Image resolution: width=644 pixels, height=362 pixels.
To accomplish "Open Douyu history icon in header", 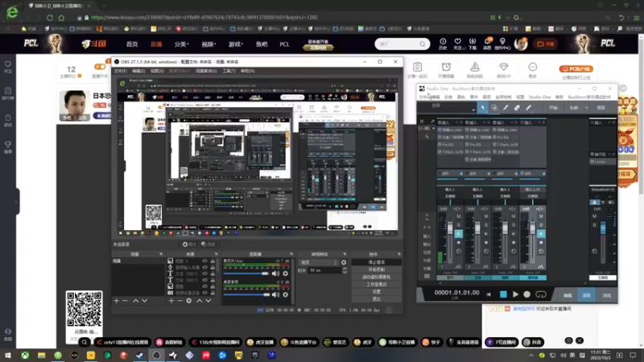I will pyautogui.click(x=443, y=43).
